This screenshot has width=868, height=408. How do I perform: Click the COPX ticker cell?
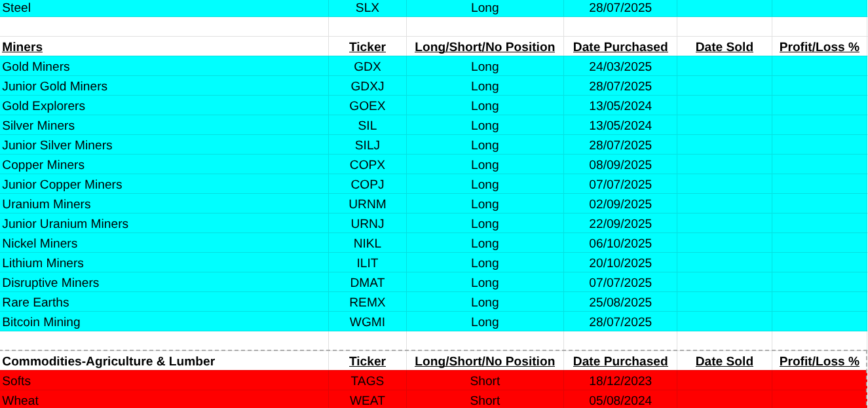(367, 165)
